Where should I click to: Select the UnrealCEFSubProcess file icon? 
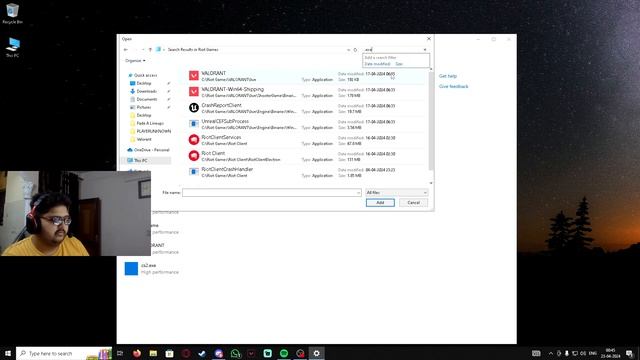[x=193, y=123]
